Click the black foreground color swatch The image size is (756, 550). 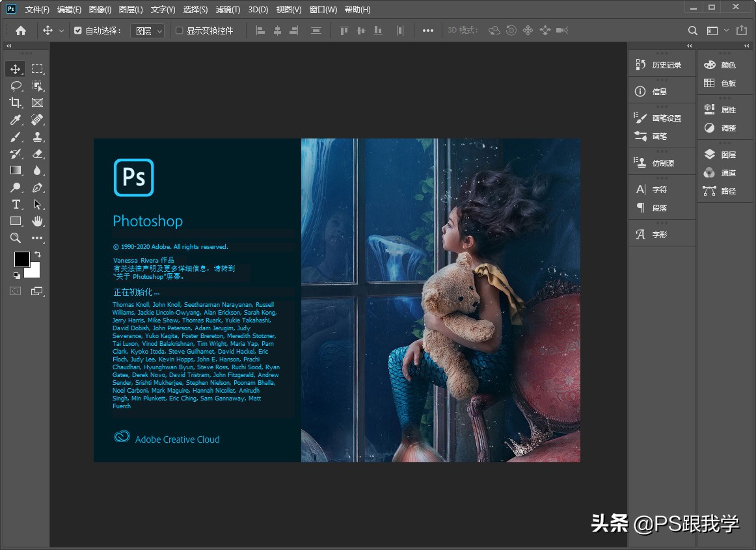click(x=22, y=259)
